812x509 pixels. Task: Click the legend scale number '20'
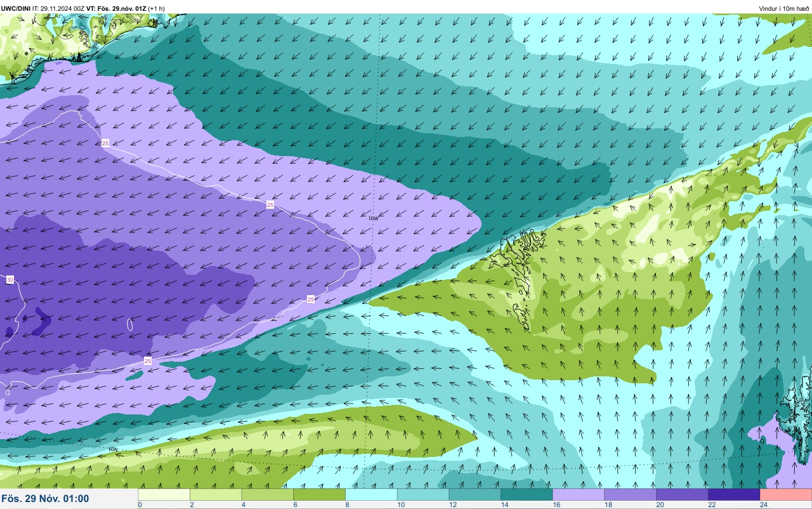tap(659, 505)
